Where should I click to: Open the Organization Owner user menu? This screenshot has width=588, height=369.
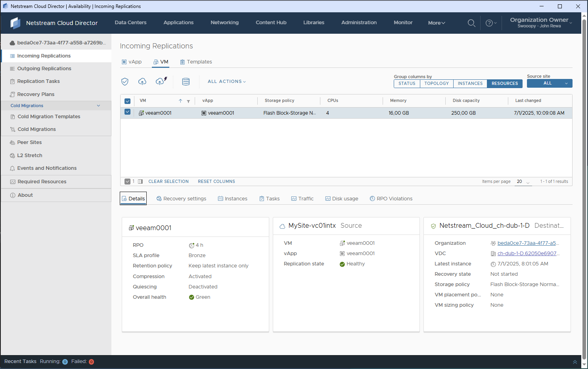click(x=541, y=23)
